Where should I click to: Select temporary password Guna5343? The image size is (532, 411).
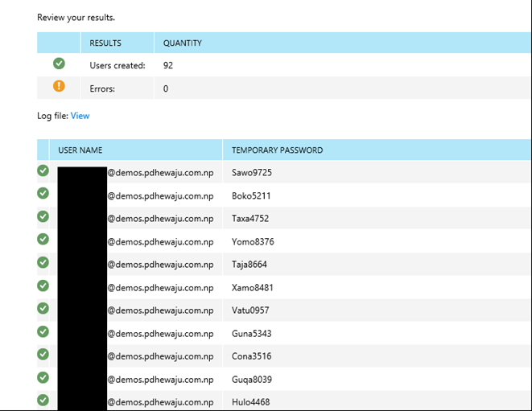click(252, 334)
